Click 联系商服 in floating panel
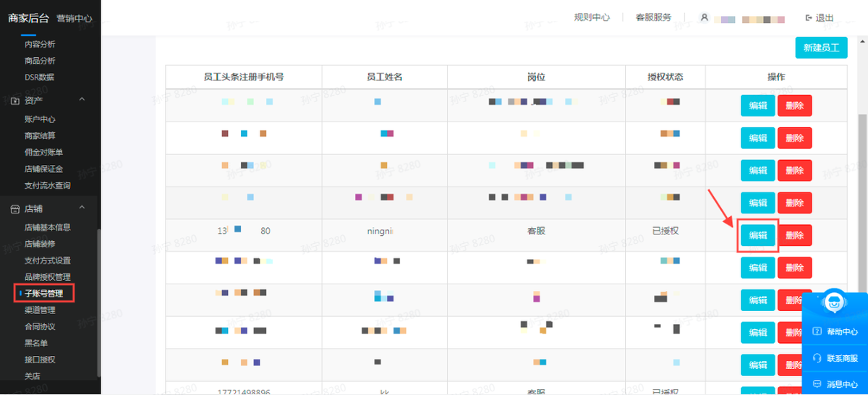Image resolution: width=868 pixels, height=395 pixels. (843, 358)
